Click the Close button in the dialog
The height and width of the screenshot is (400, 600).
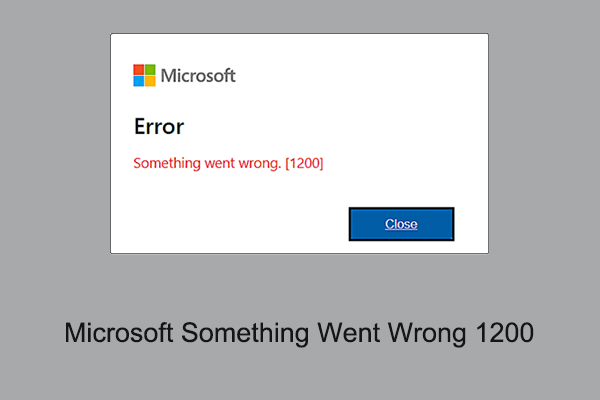tap(401, 224)
